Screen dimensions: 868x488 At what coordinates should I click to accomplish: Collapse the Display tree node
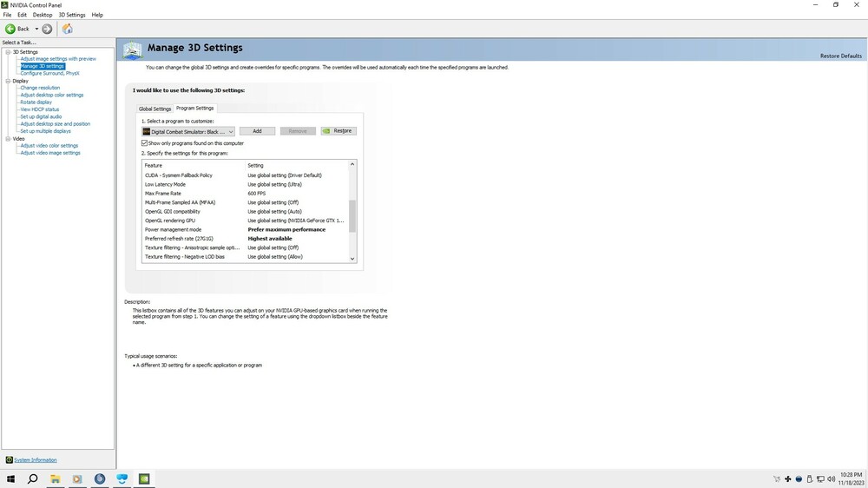click(9, 81)
